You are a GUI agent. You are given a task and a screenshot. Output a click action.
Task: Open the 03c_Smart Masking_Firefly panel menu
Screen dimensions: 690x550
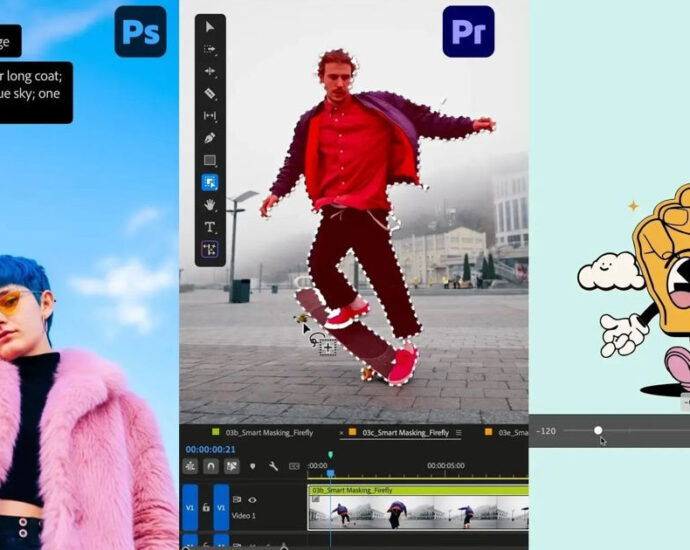click(459, 433)
